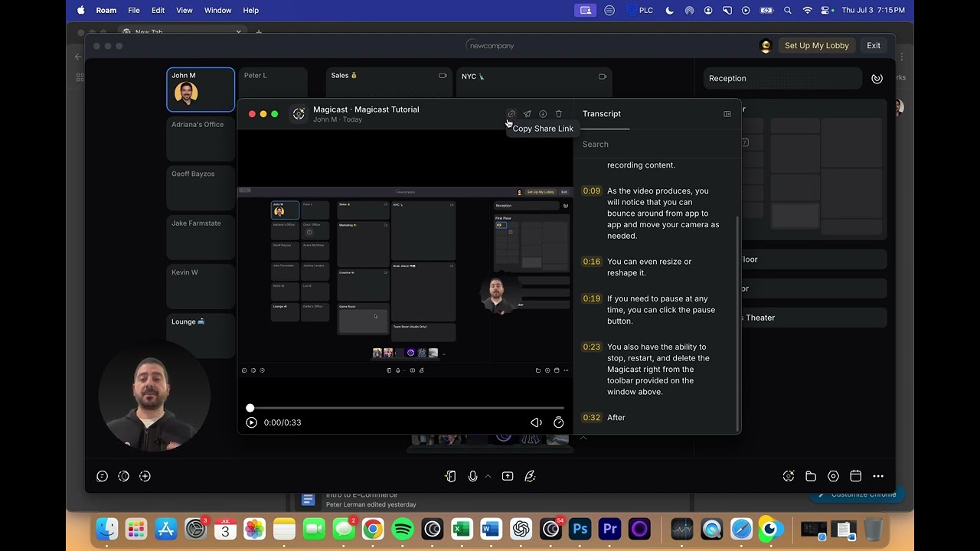Expand microphone options caret
Screen dimensions: 980x551
pos(488,476)
